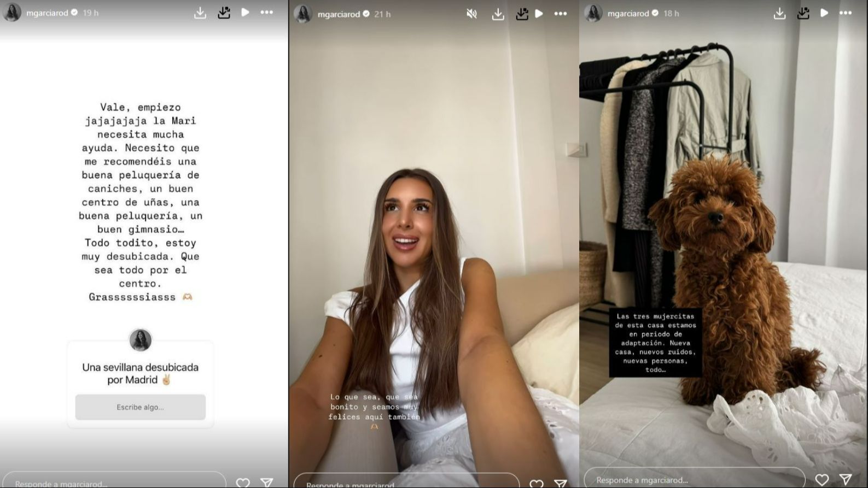Click profile photo on question sticker
868x488 pixels.
coord(141,340)
